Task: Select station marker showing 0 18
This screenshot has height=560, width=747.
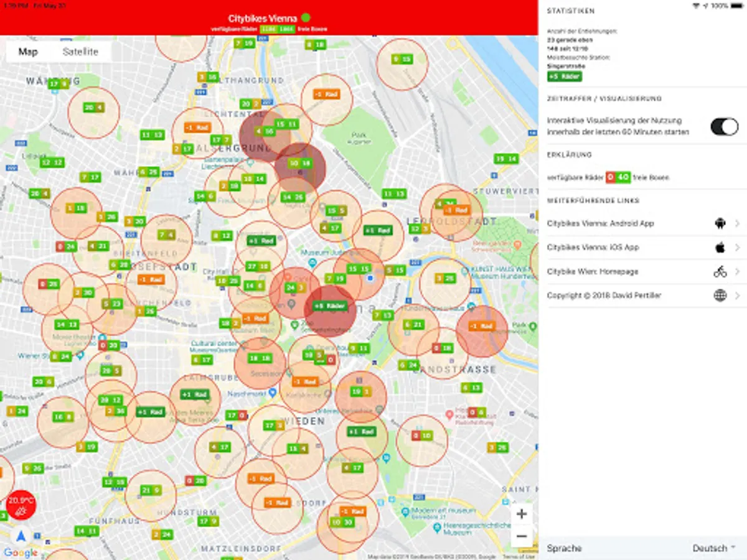Action: coord(442,348)
